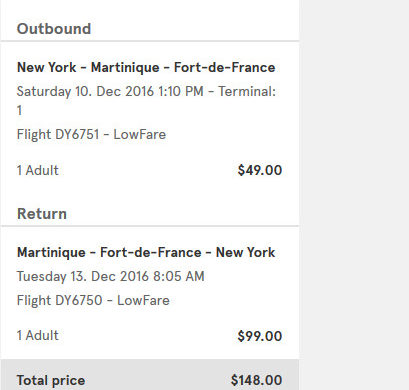Click the Flight DY6751 - LowFare line
The height and width of the screenshot is (390, 409).
pos(91,135)
